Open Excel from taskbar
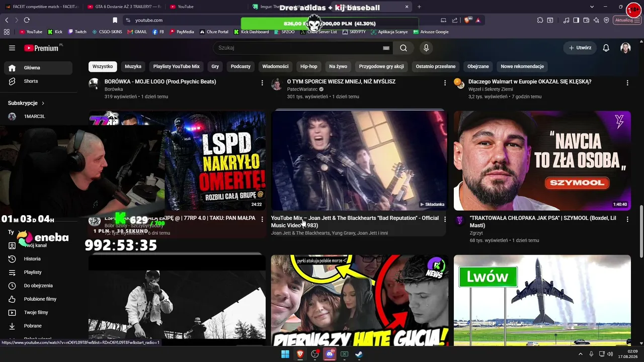Image resolution: width=644 pixels, height=362 pixels. coord(345,354)
